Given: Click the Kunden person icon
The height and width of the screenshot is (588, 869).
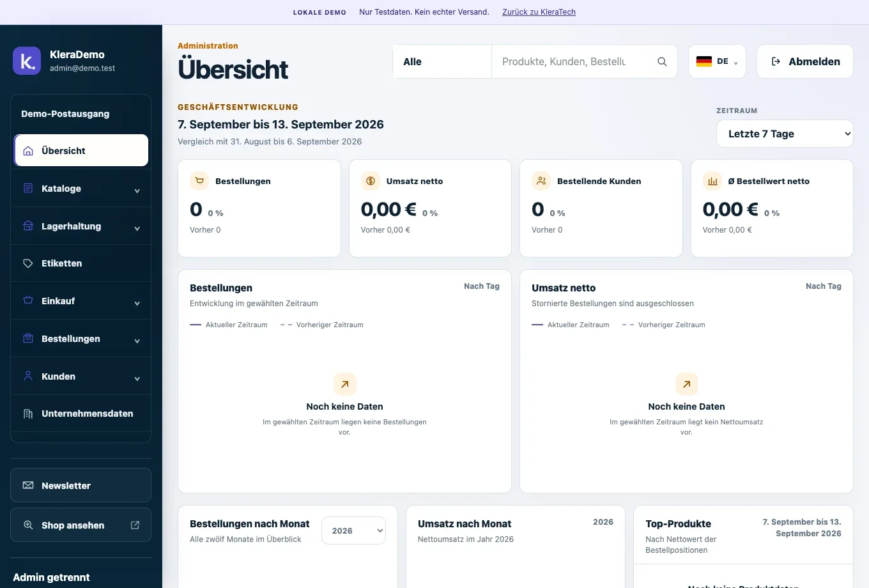Looking at the screenshot, I should coord(28,376).
